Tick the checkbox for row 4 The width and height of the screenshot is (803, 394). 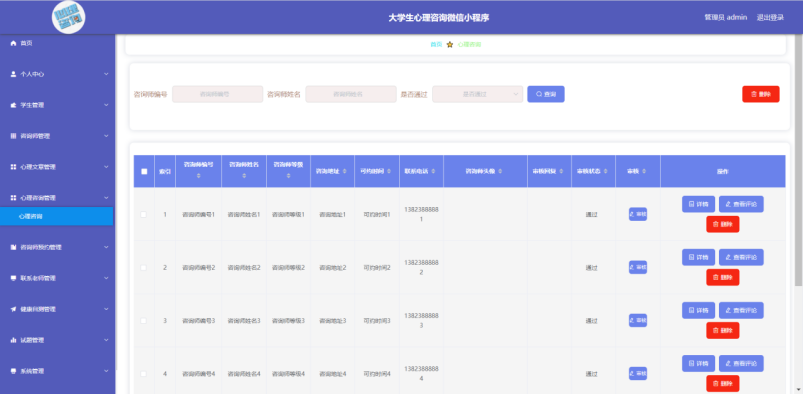[143, 374]
